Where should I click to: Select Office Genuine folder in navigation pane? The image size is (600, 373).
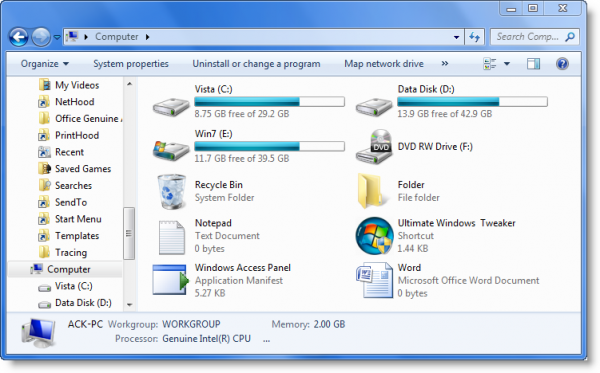click(80, 119)
